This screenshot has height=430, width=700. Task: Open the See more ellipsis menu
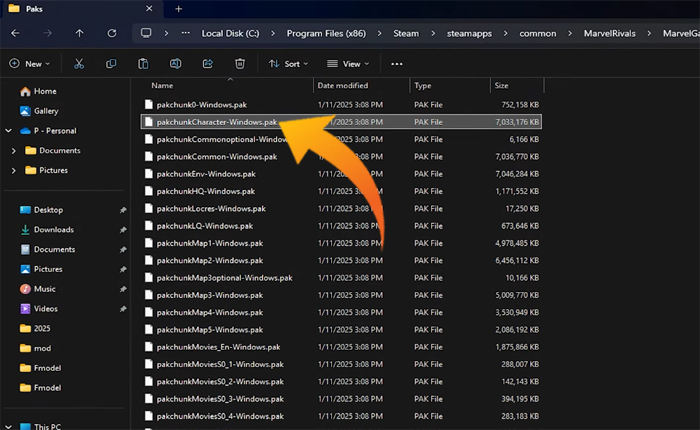click(x=397, y=63)
